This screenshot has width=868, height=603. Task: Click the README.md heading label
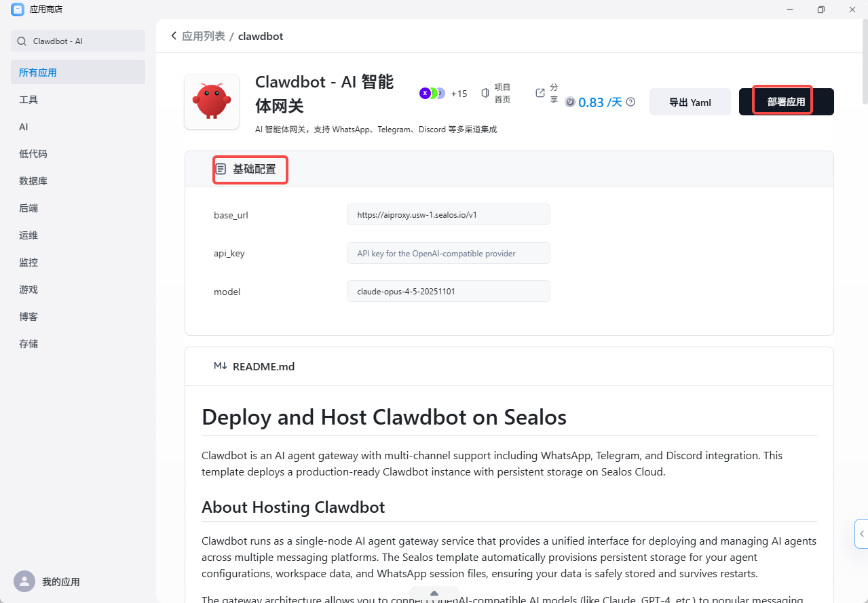263,366
